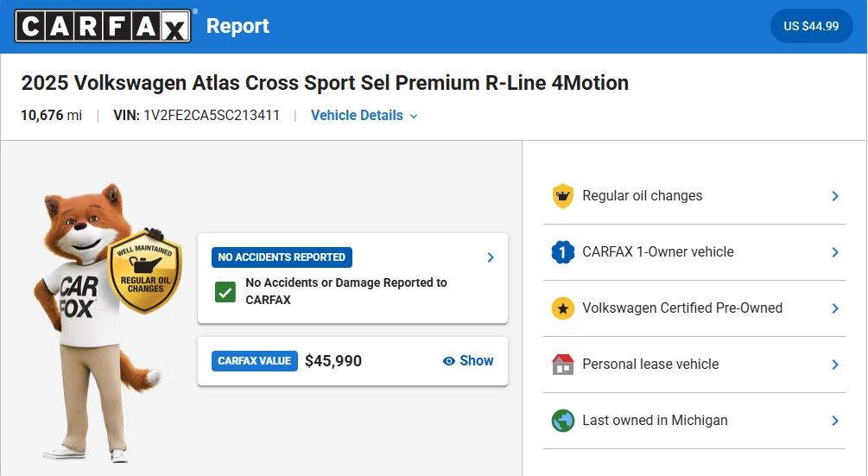Click the Well Maintained Regular Oil Changes shield badge
This screenshot has width=868, height=476.
click(145, 272)
